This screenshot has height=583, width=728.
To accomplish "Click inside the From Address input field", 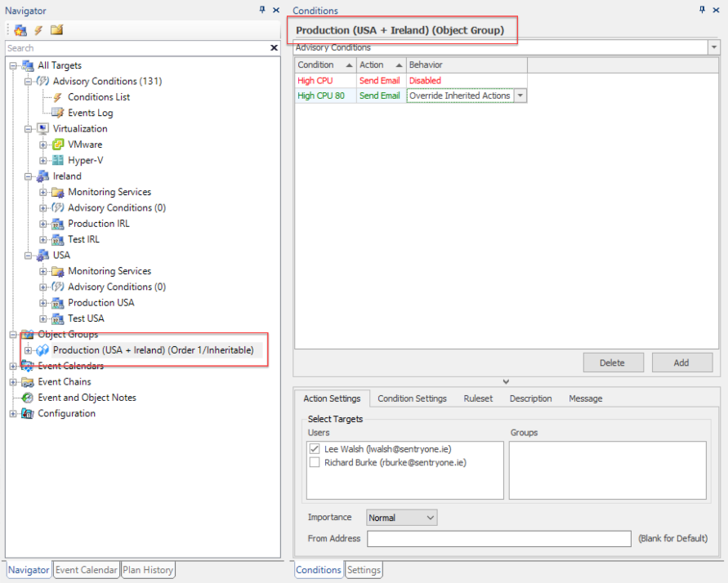I will click(x=498, y=538).
